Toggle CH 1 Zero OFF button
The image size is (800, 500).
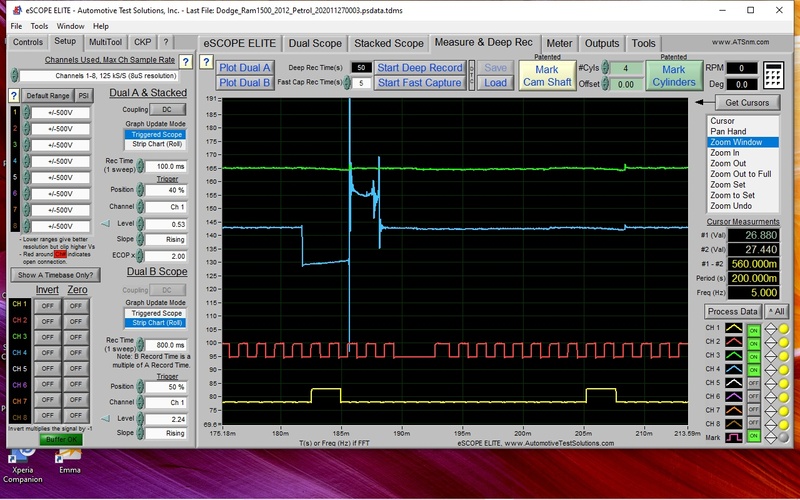coord(76,306)
